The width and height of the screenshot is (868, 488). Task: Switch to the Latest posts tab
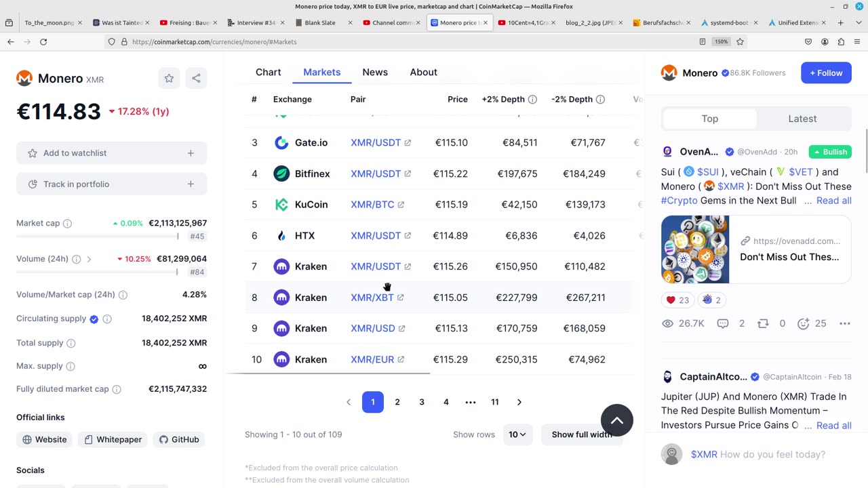[x=802, y=119]
